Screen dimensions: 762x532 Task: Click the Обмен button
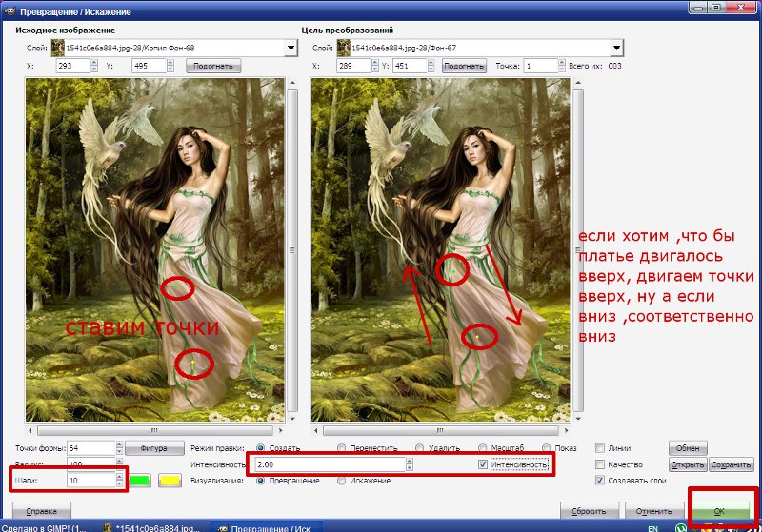(x=688, y=448)
